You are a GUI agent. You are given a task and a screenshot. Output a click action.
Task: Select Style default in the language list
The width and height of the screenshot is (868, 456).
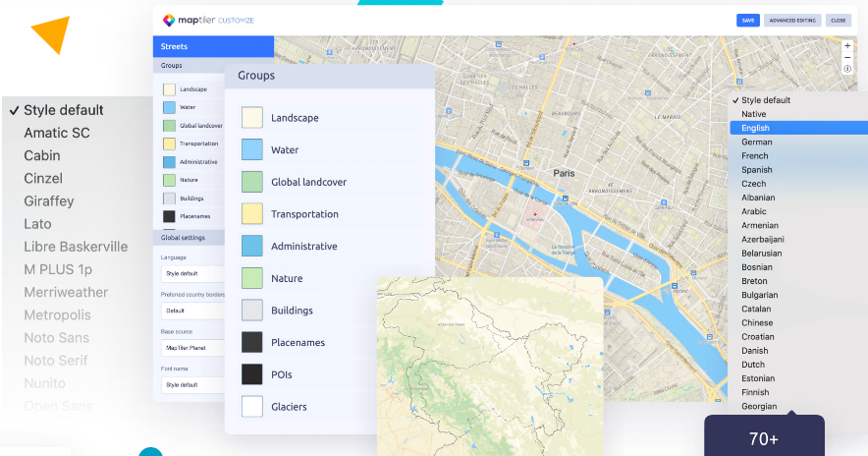coord(766,100)
